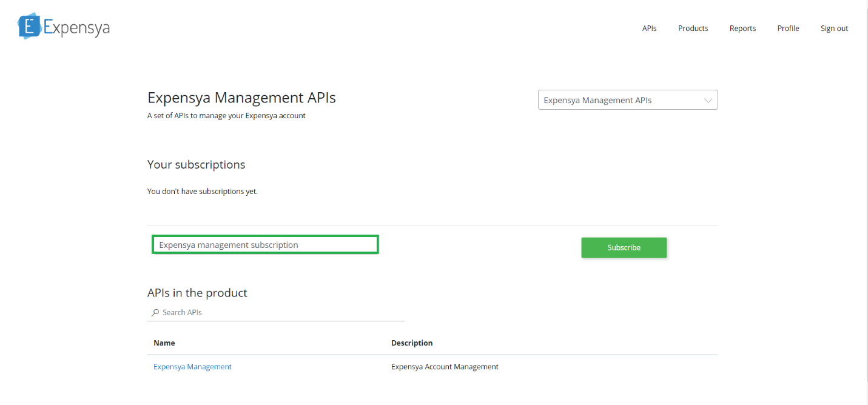The image size is (868, 405).
Task: Focus the subscription name input field
Action: click(265, 245)
